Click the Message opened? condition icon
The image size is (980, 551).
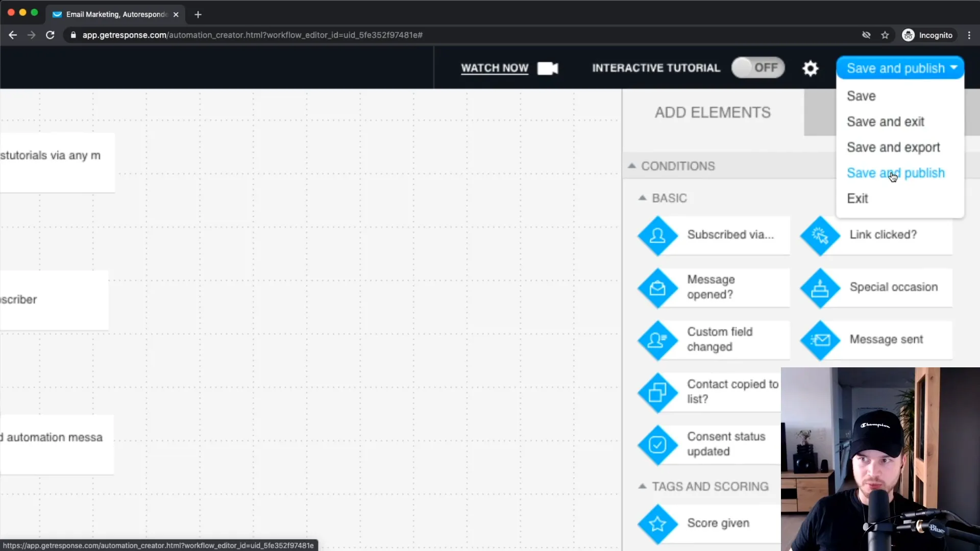click(657, 287)
